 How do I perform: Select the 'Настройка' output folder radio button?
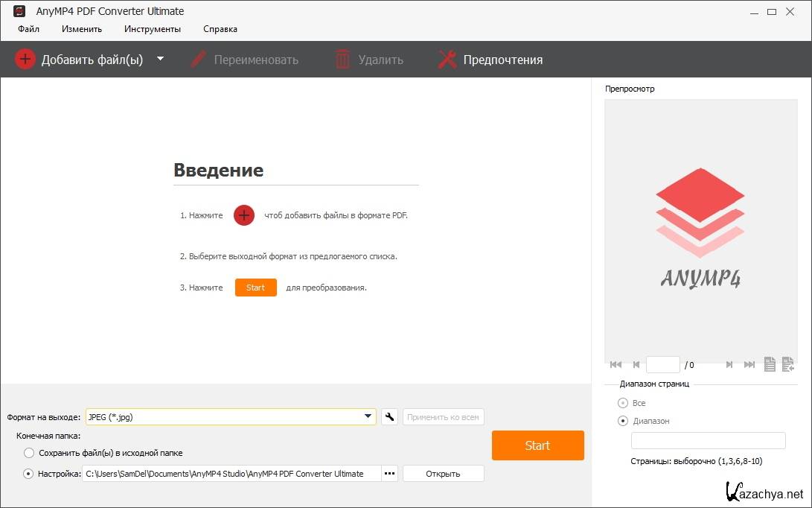tap(29, 473)
